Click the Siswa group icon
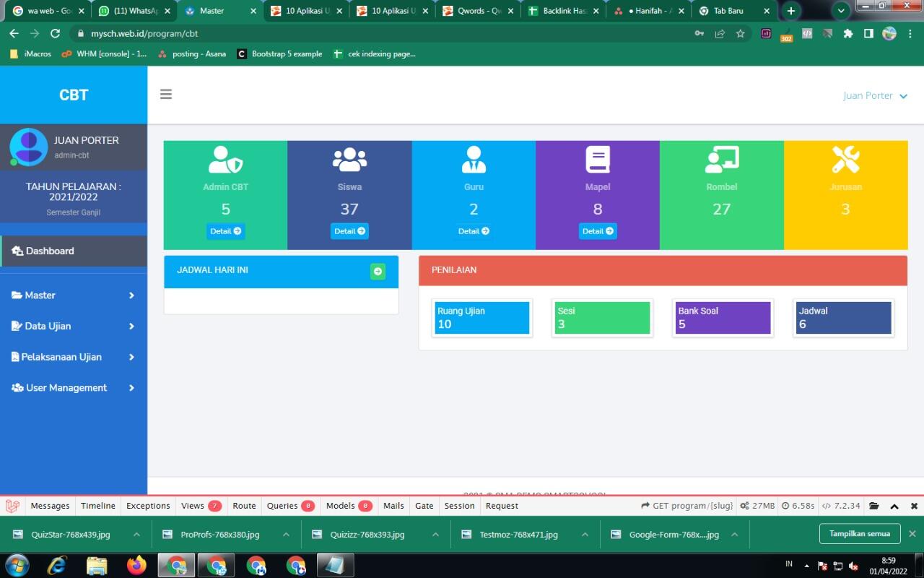 (349, 160)
